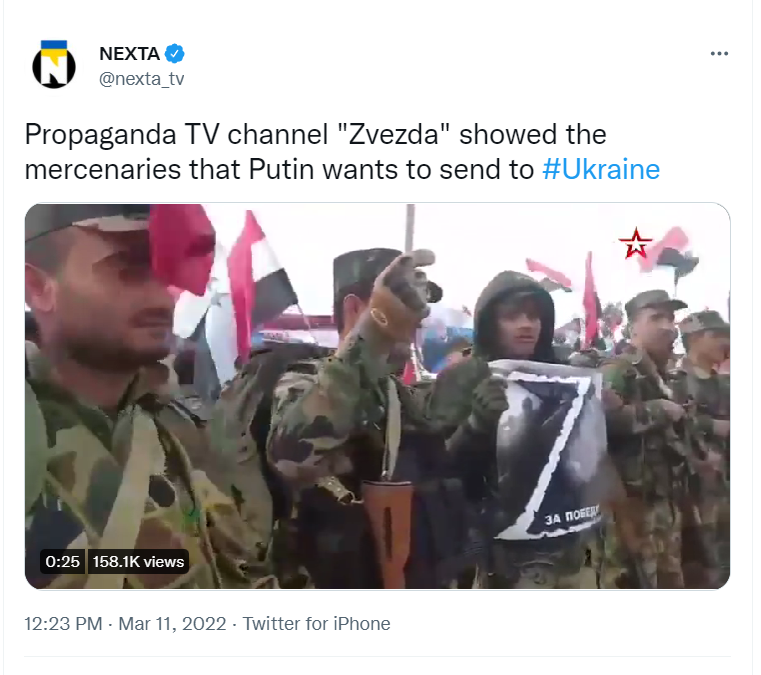
Task: Click the 158.1K views counter
Action: pyautogui.click(x=138, y=561)
